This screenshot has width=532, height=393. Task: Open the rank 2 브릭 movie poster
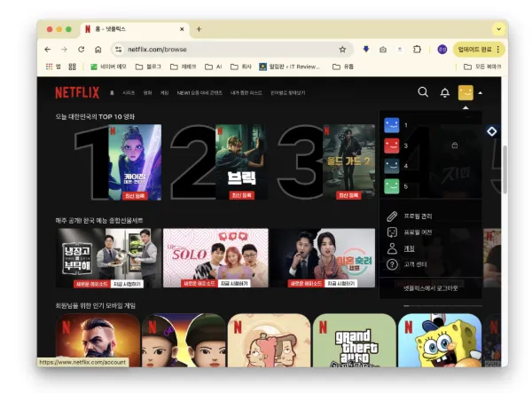click(240, 162)
